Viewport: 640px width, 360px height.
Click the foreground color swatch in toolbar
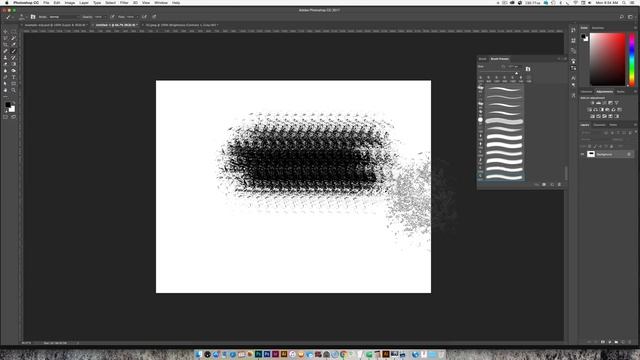pyautogui.click(x=8, y=105)
